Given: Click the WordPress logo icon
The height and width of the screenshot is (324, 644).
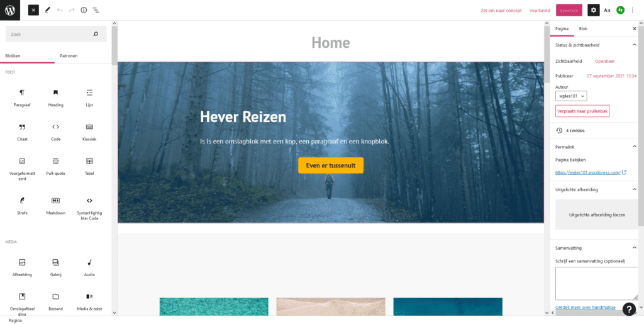Looking at the screenshot, I should [x=10, y=10].
